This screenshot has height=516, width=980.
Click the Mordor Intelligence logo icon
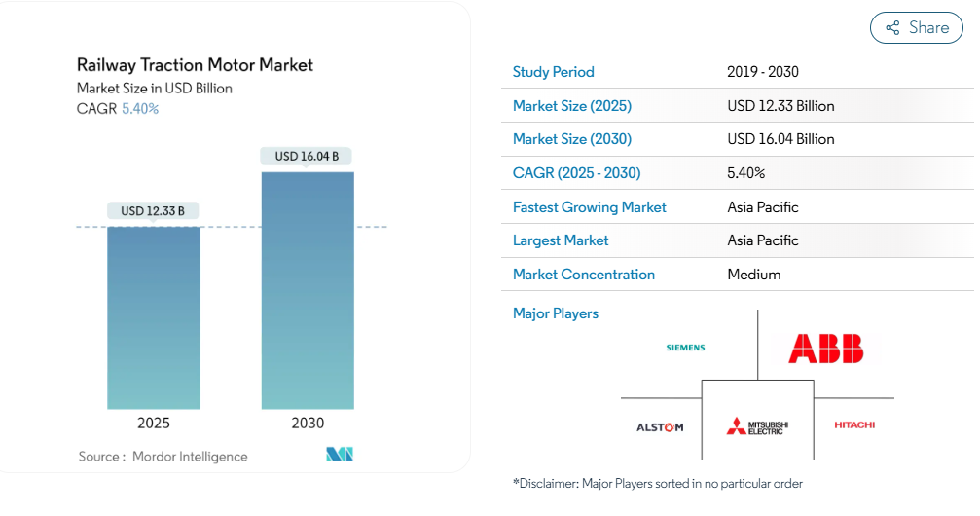coord(340,455)
